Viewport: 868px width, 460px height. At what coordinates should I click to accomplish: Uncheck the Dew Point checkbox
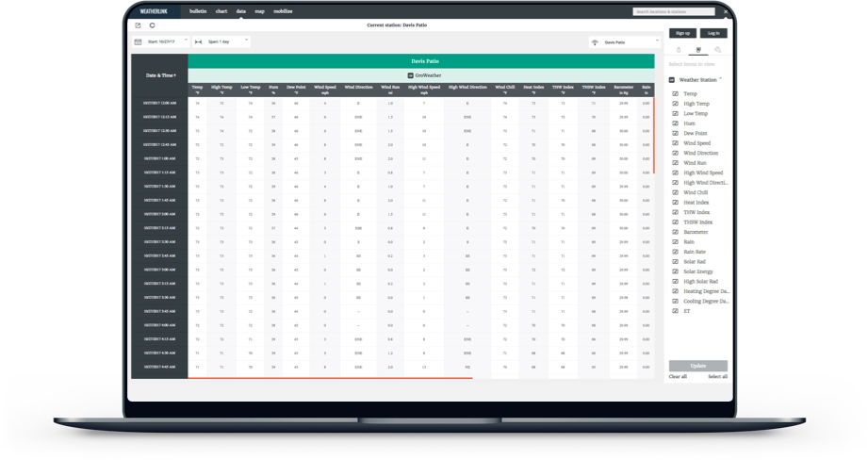tap(675, 134)
